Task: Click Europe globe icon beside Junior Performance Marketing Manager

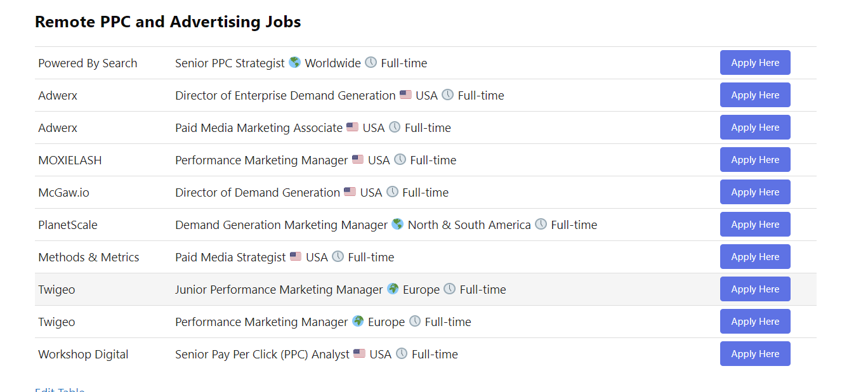Action: pos(393,289)
